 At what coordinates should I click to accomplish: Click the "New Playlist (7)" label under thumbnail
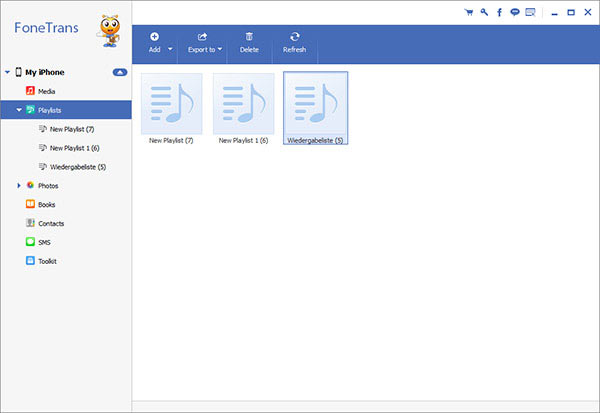coord(171,140)
